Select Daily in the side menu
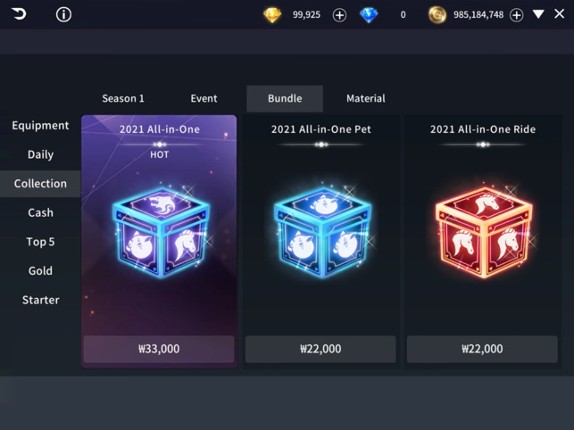Viewport: 574px width, 430px height. tap(40, 154)
